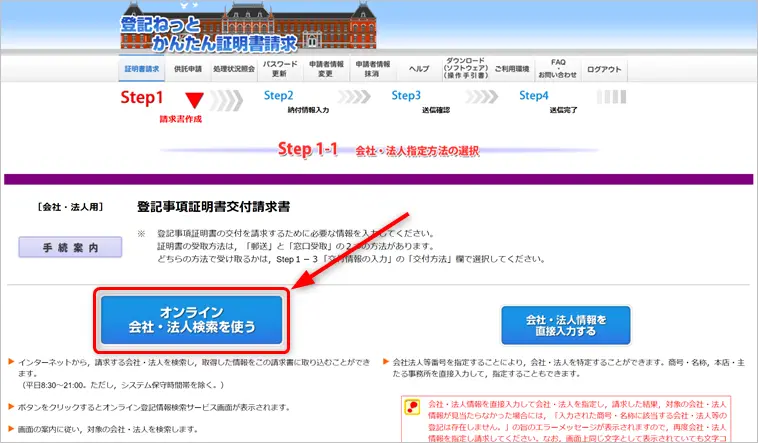
Task: Click ログアウト to sign out
Action: [x=603, y=70]
